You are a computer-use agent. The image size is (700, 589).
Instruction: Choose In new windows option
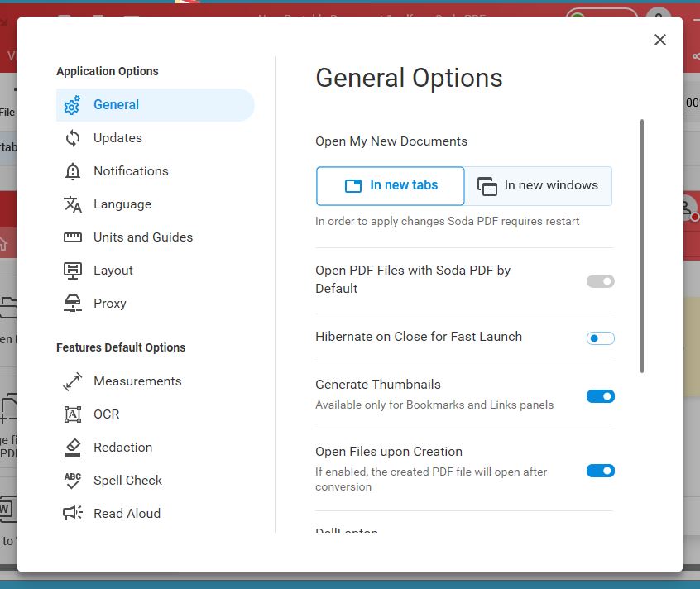point(539,186)
